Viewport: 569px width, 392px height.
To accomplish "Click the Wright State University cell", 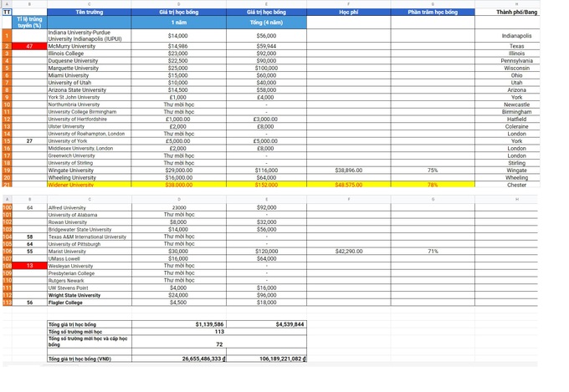I will tap(90, 295).
